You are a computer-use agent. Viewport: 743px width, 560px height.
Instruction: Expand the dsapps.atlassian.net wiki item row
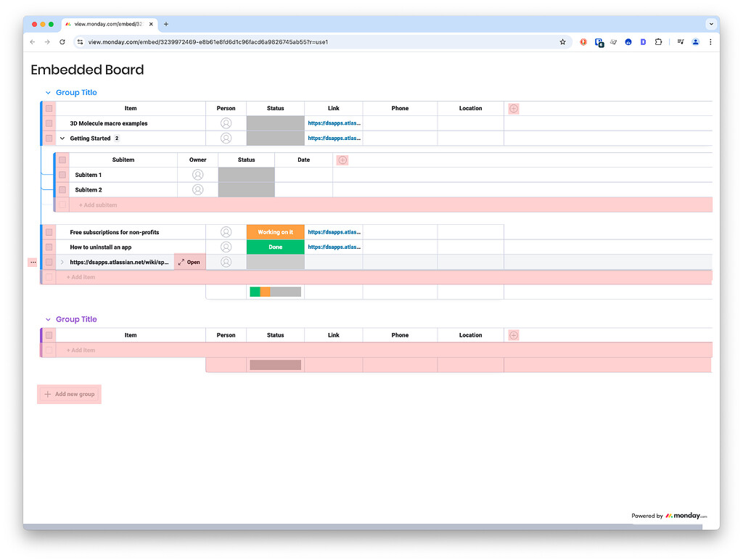[x=62, y=262]
